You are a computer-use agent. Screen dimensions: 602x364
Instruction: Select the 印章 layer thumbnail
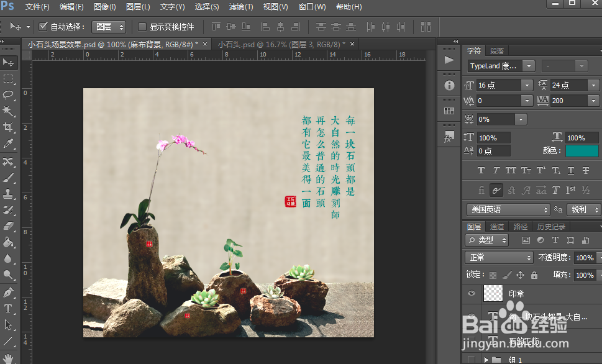pos(493,293)
